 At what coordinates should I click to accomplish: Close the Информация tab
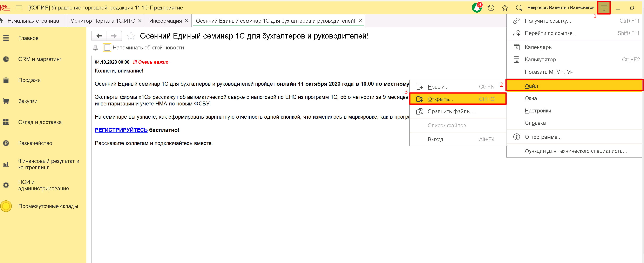tap(187, 21)
